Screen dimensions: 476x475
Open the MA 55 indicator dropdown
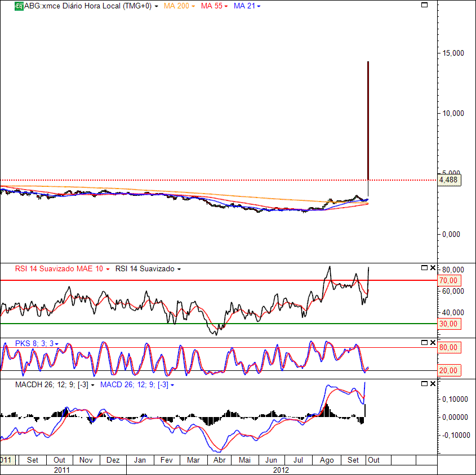click(226, 6)
